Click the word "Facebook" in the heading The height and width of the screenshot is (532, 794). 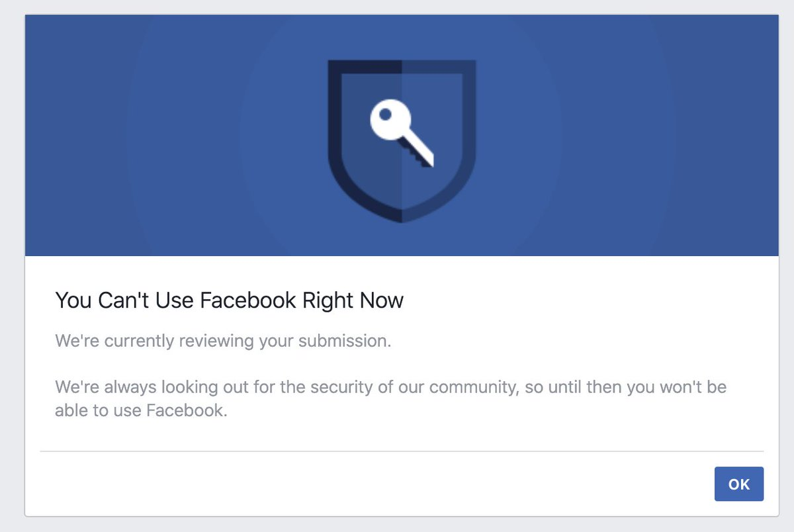click(247, 300)
